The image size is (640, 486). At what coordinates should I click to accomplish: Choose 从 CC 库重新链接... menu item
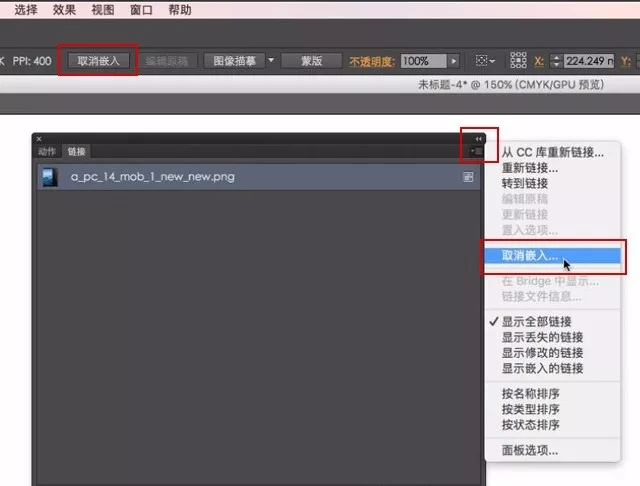click(x=552, y=153)
